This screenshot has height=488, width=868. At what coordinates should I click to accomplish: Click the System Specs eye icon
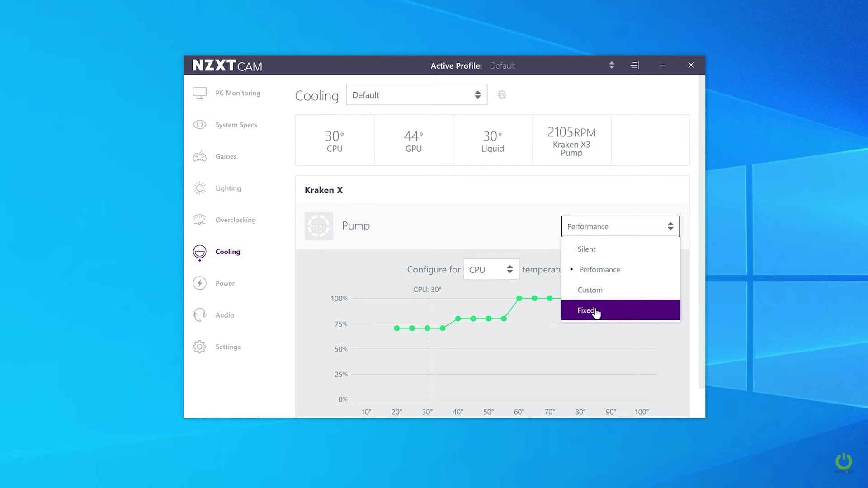pos(199,125)
